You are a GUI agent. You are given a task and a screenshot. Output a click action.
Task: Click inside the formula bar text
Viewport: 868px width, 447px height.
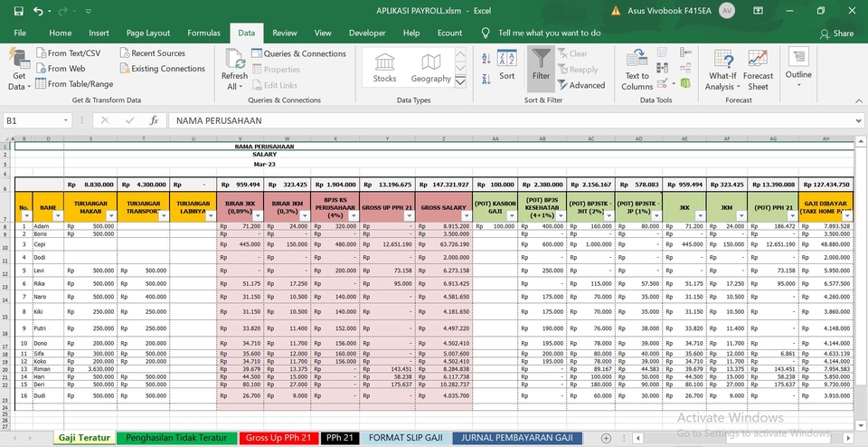(509, 120)
